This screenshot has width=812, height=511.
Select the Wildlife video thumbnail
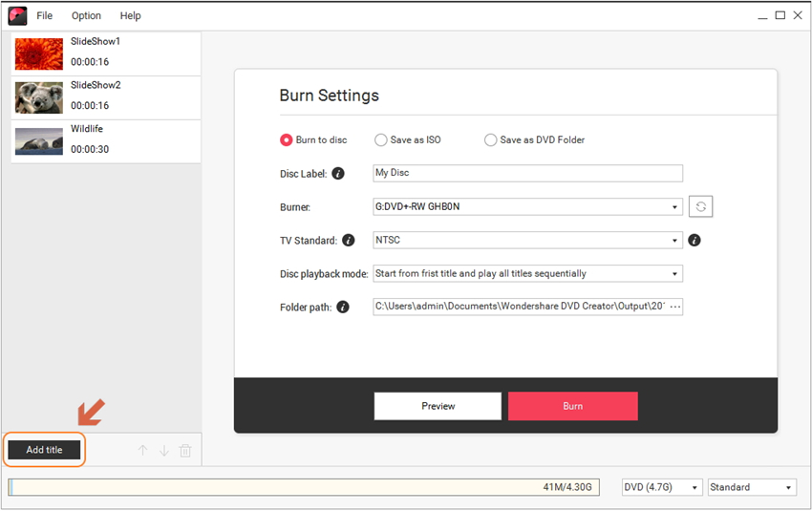39,140
